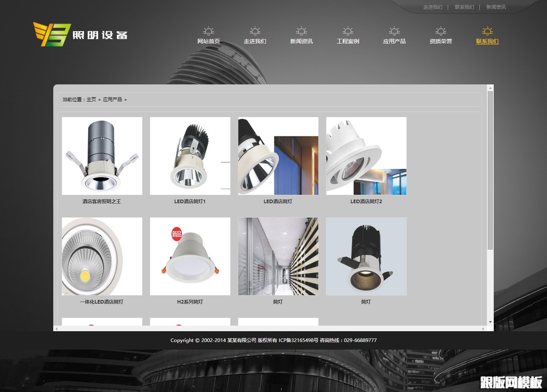Open the LED酒店筒灯1 product image
Screen dimensions: 547x392
(190, 156)
